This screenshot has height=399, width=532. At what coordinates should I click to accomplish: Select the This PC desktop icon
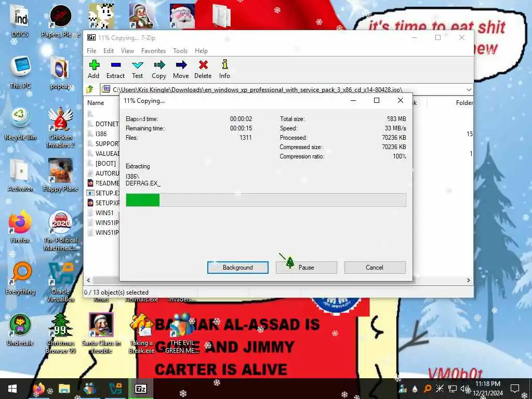point(20,72)
